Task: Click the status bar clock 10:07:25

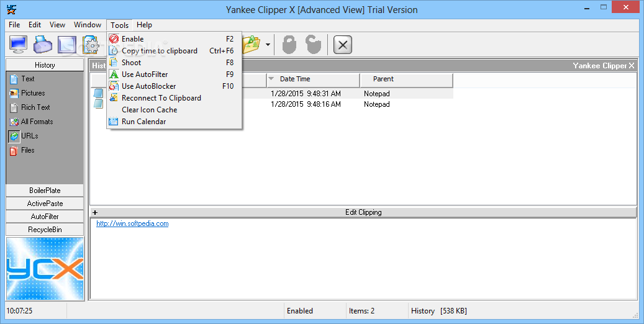Action: pos(19,311)
